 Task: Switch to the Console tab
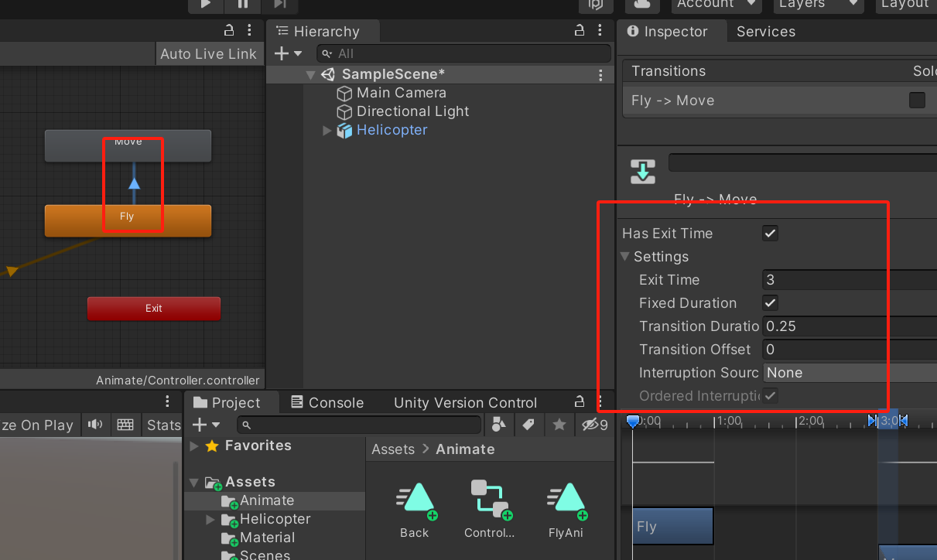point(327,403)
